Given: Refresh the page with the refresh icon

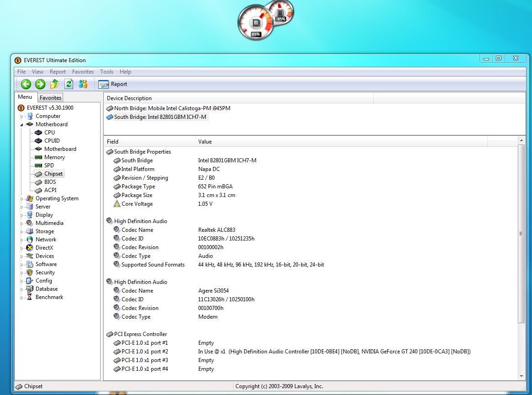Looking at the screenshot, I should tap(69, 84).
